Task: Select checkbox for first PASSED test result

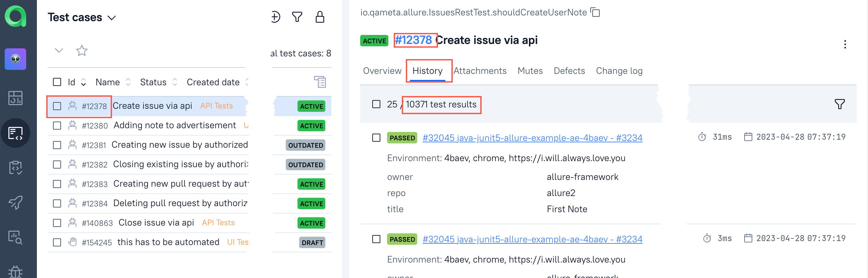Action: [376, 138]
